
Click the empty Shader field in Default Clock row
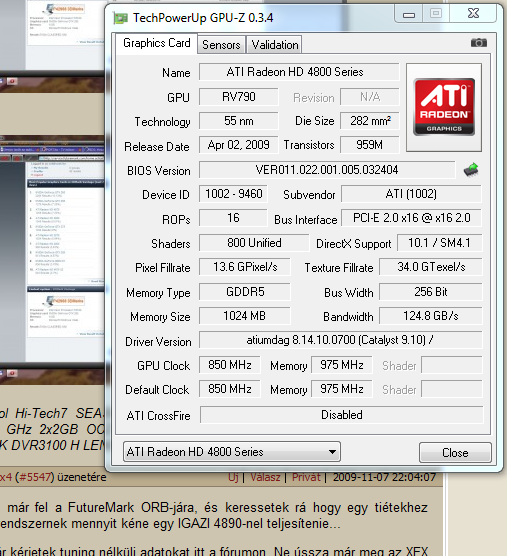[452, 389]
